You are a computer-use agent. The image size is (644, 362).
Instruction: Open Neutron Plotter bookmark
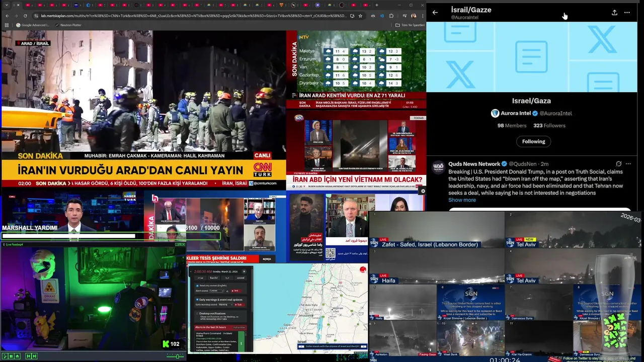[68, 25]
